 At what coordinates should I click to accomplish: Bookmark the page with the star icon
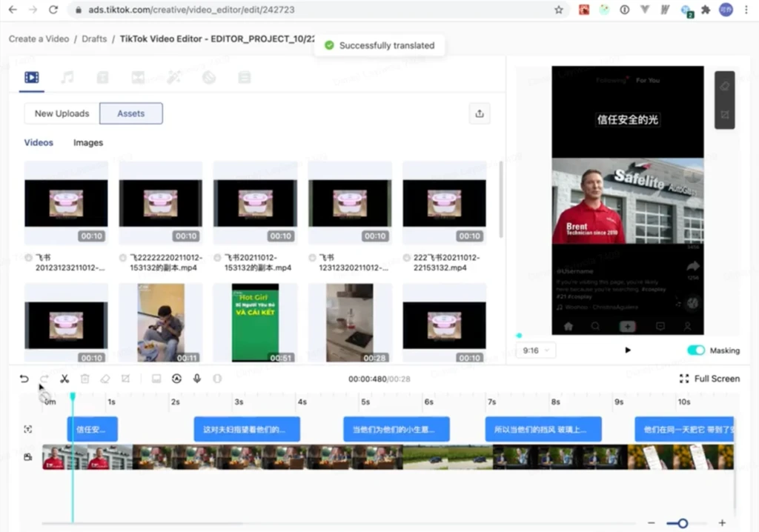pos(559,10)
